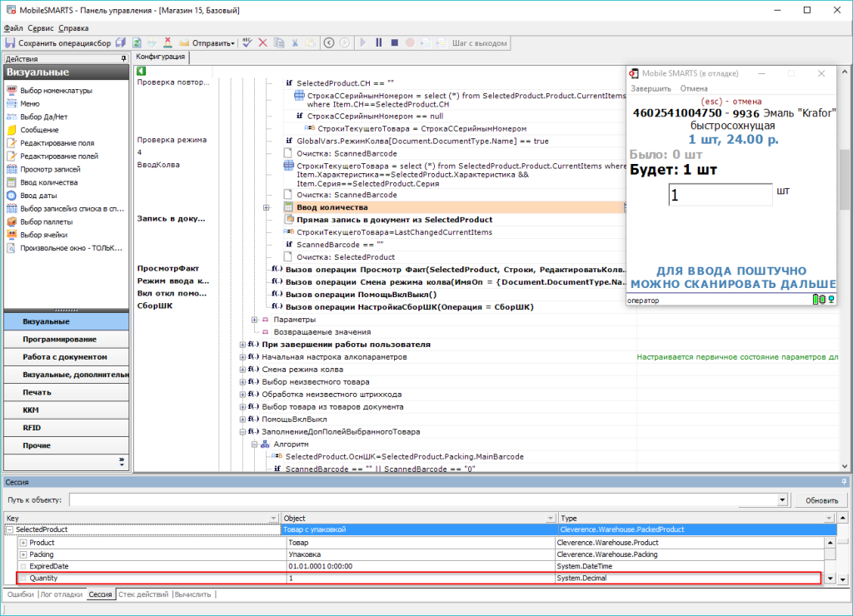This screenshot has height=616, width=853.
Task: Select the Ввод даты action
Action: pos(38,195)
